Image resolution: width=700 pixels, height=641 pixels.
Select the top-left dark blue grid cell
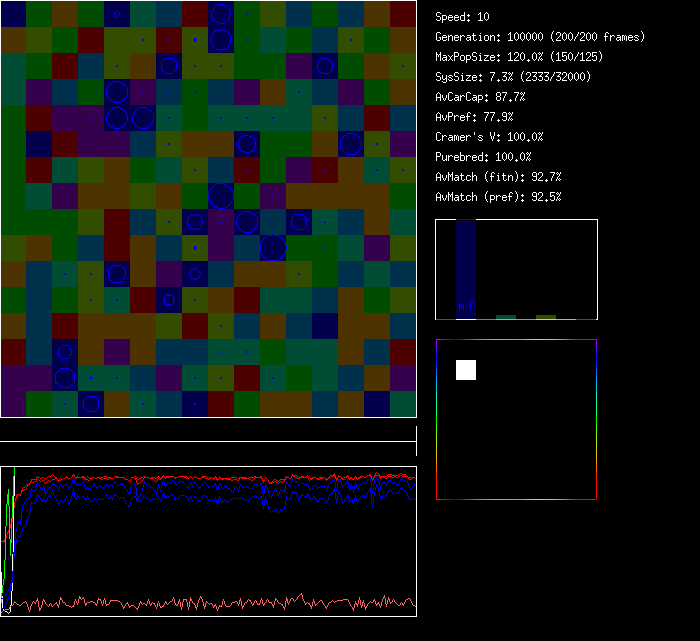(x=13, y=13)
